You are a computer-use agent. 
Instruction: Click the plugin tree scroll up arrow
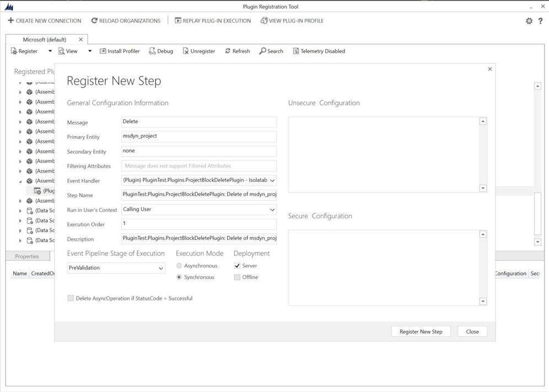[538, 86]
